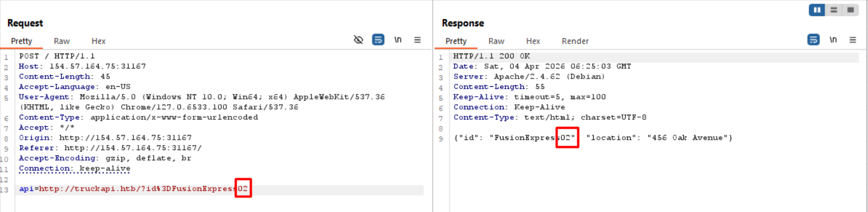Click the (KHTML, like Gecko) Chrome continuation line
Image resolution: width=868 pixels, height=212 pixels.
click(159, 107)
